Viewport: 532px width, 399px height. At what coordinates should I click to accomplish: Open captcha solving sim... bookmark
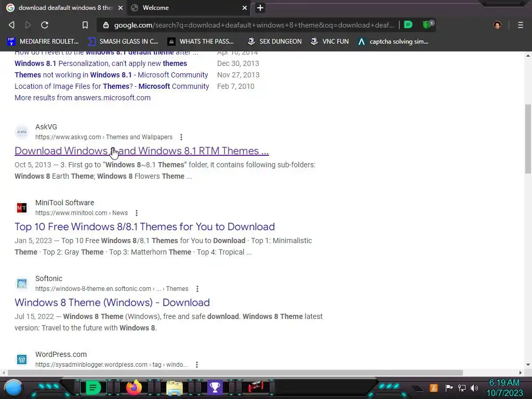(x=393, y=42)
